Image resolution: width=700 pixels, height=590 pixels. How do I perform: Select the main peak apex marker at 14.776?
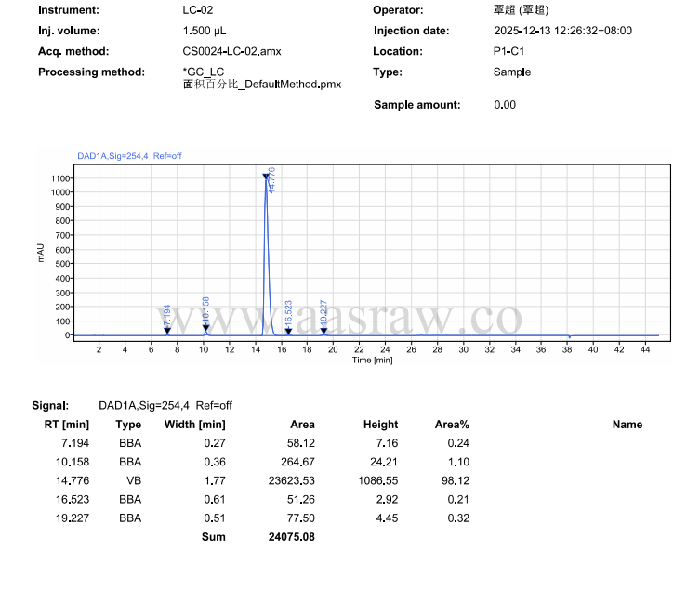(x=266, y=177)
